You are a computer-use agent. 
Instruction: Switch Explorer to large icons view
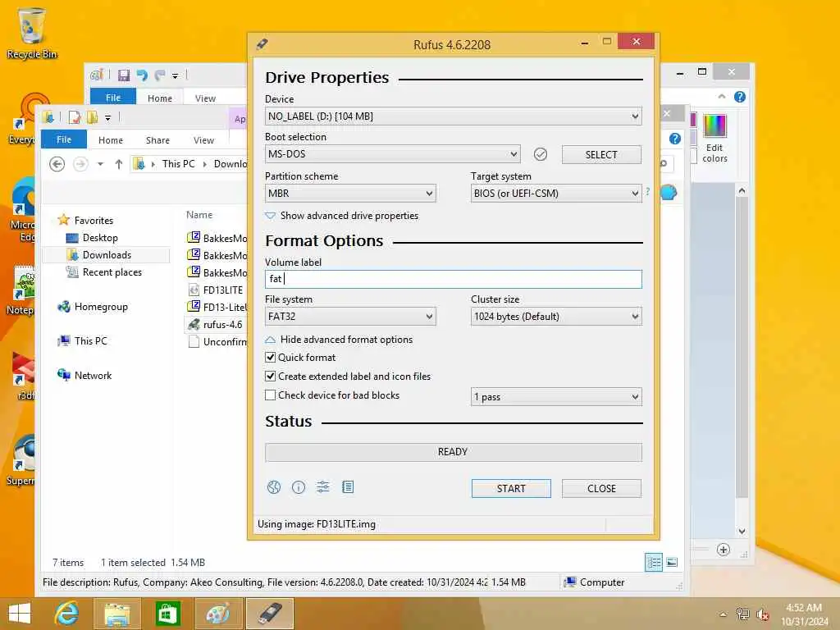pos(672,563)
